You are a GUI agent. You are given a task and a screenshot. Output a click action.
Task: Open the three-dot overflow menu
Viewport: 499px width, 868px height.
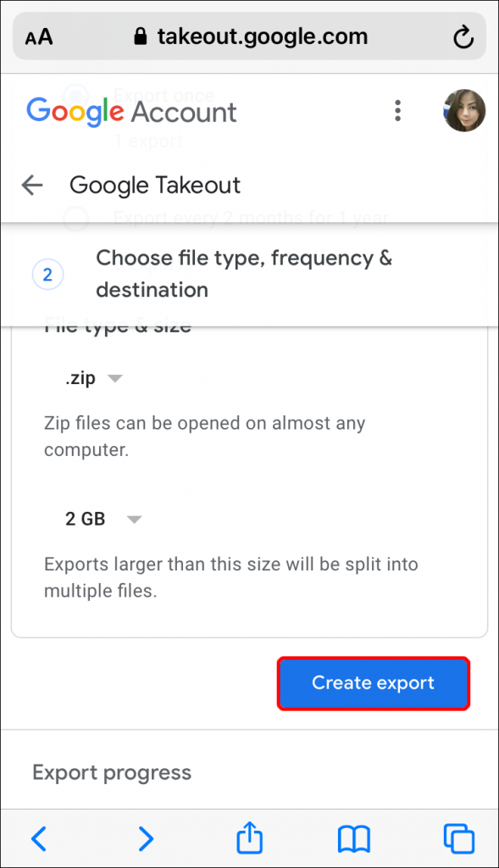tap(397, 110)
